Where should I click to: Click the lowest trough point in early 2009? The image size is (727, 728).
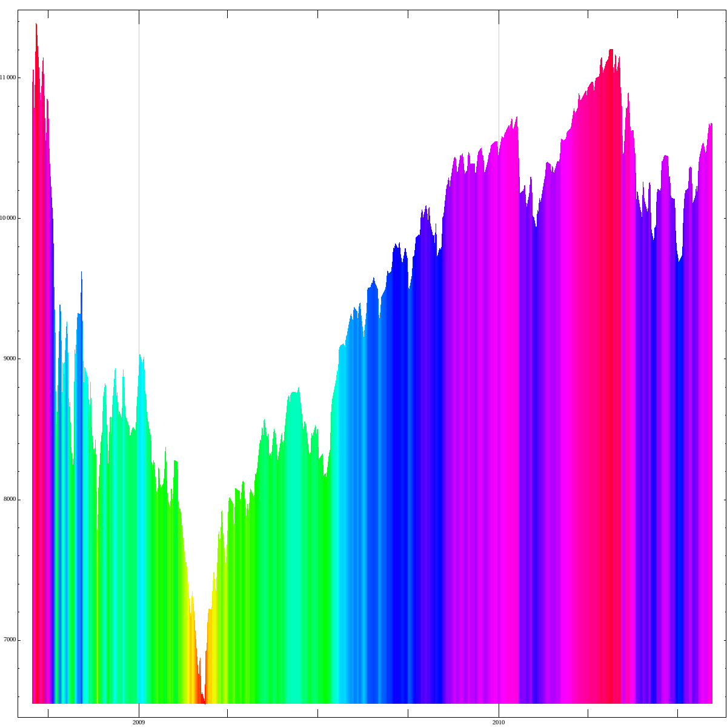click(204, 701)
